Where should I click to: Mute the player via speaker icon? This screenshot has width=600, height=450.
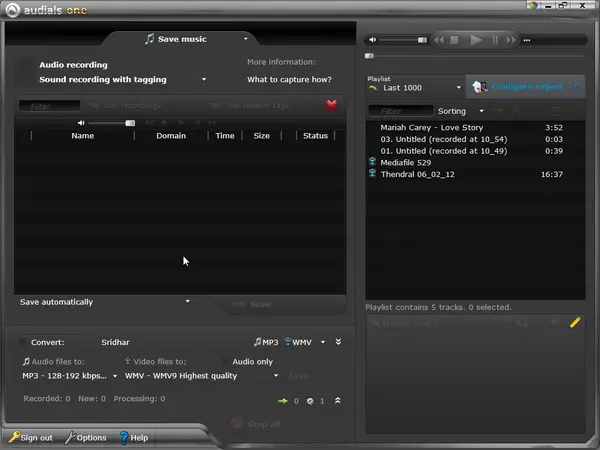point(372,39)
